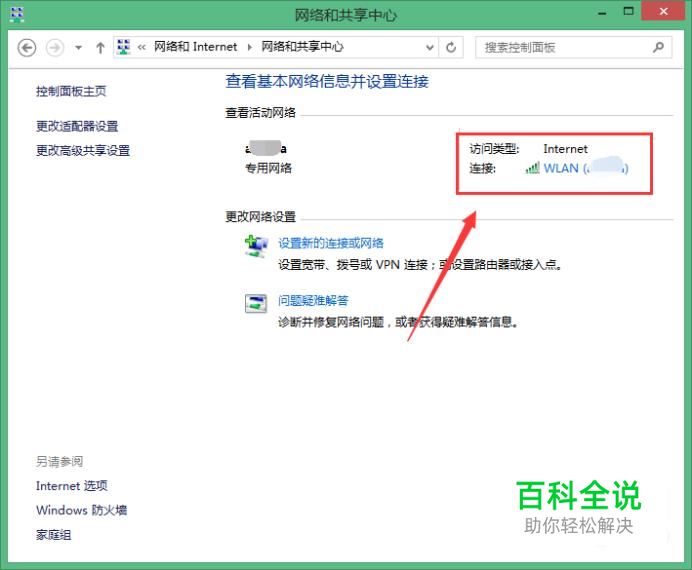Open the recent locations dropdown arrow
692x570 pixels.
click(78, 47)
